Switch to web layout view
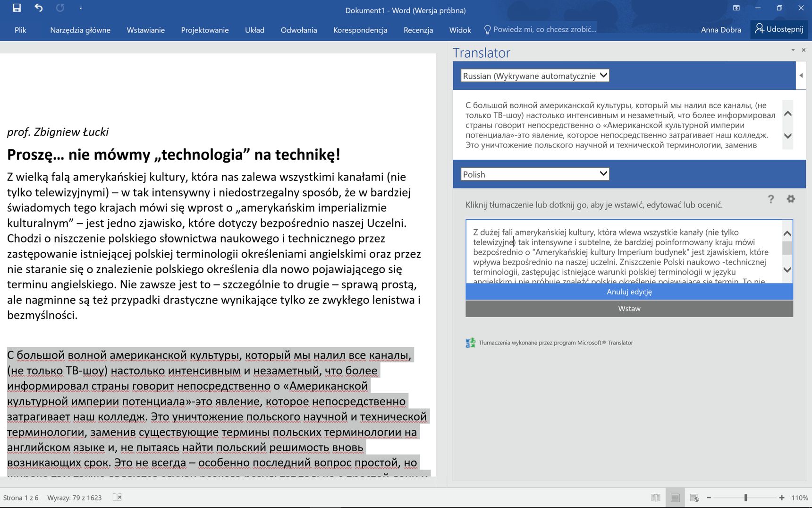 (694, 498)
